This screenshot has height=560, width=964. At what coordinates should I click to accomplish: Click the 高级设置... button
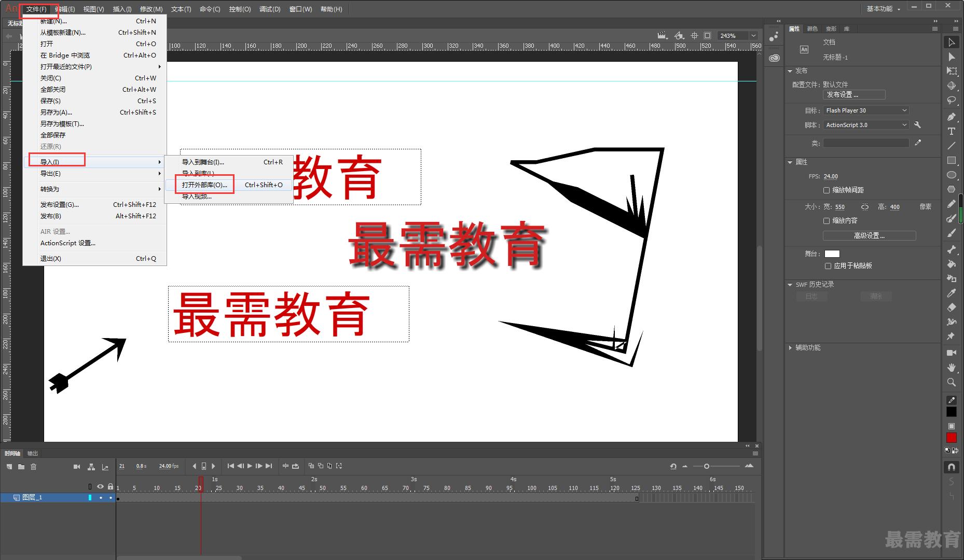tap(870, 236)
